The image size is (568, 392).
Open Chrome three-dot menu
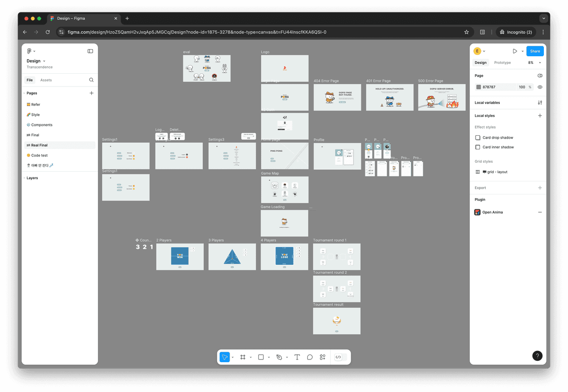click(543, 32)
